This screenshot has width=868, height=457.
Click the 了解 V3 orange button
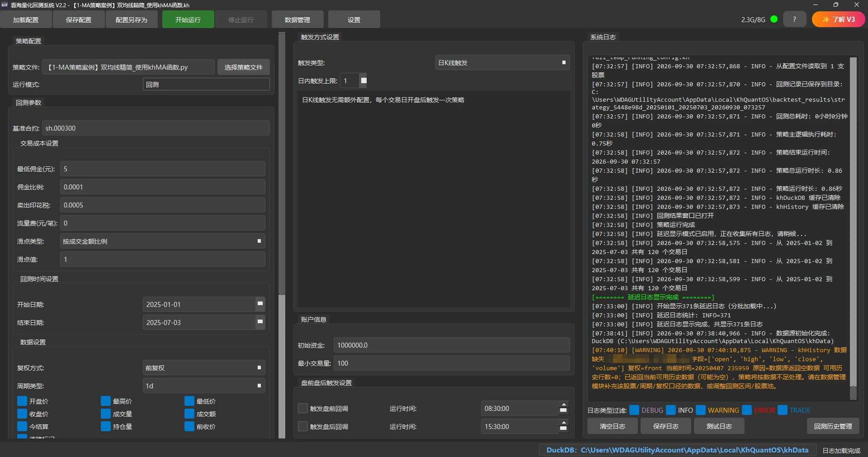(839, 19)
